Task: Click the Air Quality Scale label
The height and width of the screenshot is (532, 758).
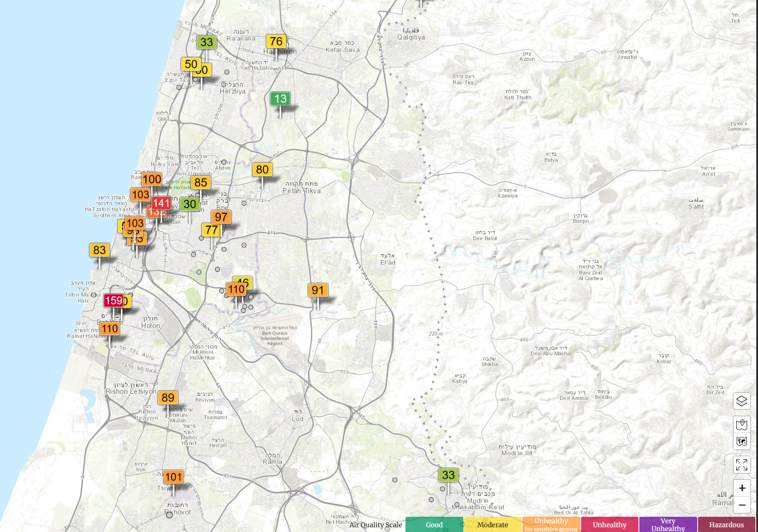Action: [376, 525]
